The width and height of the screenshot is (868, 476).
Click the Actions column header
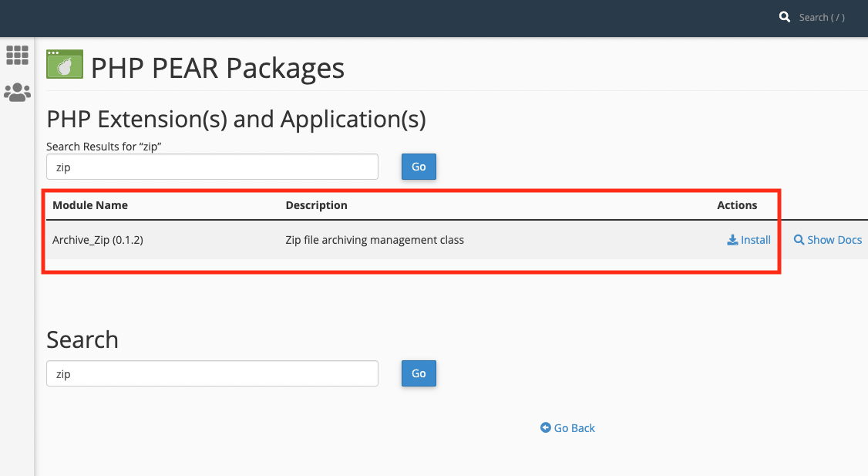point(737,205)
